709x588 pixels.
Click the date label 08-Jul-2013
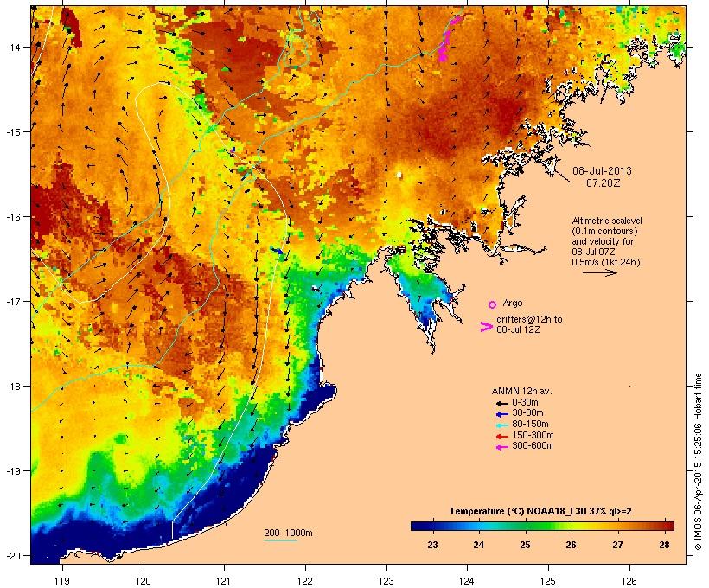pos(602,171)
